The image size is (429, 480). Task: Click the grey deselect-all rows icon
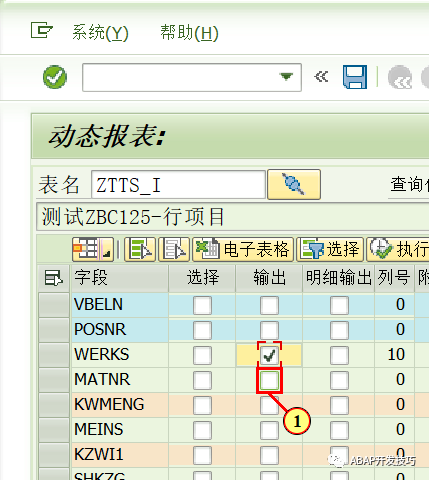[x=174, y=249]
